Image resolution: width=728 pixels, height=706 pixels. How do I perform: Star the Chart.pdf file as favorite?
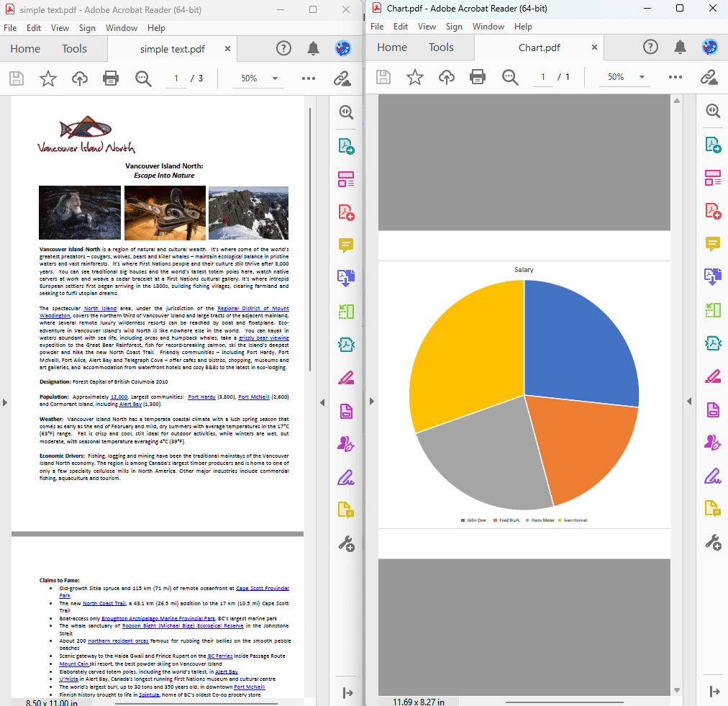tap(415, 77)
